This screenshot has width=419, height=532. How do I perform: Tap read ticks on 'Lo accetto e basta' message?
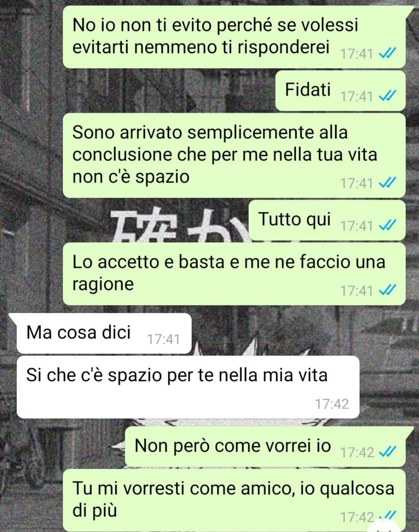(x=387, y=290)
